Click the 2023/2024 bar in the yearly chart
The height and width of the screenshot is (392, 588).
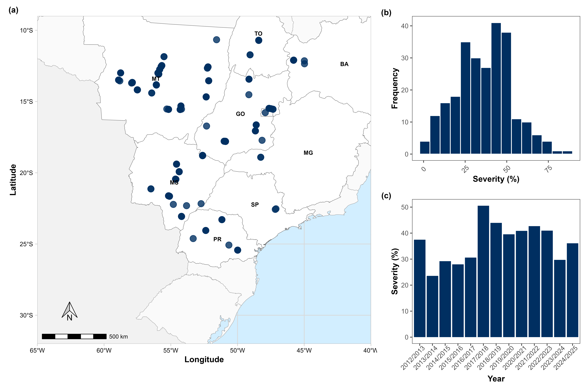point(560,298)
